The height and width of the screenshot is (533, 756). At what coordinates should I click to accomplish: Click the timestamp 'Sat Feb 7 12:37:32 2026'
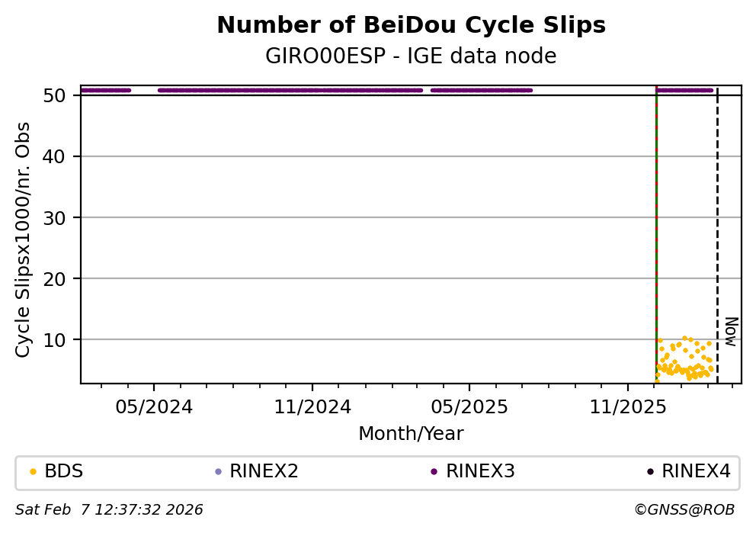pyautogui.click(x=109, y=509)
